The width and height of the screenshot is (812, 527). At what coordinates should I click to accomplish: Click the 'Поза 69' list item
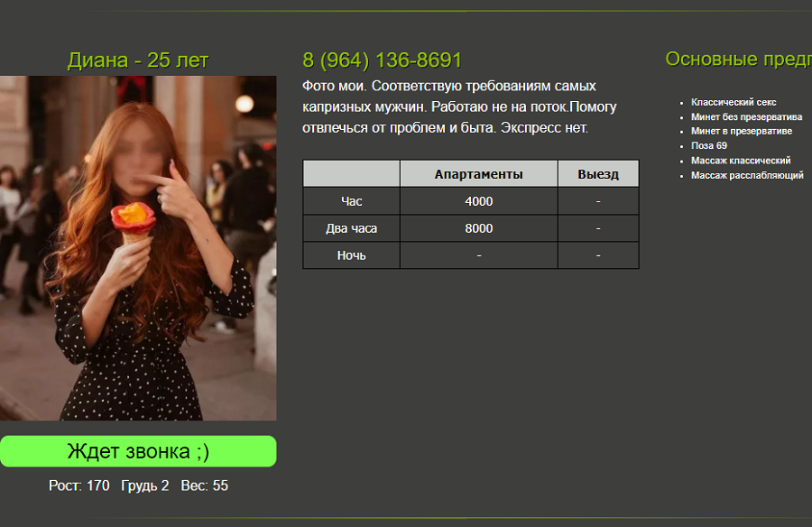coord(709,145)
